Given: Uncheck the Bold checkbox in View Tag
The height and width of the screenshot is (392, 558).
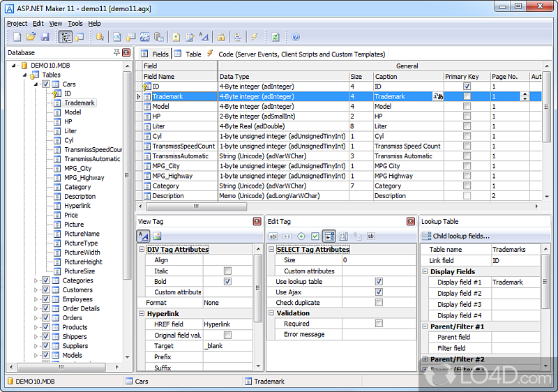Looking at the screenshot, I should click(227, 282).
